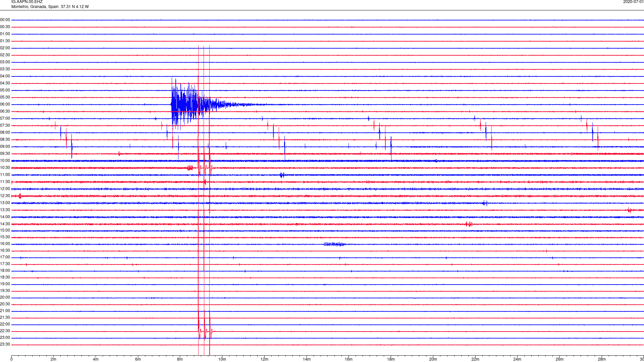Screen dimensions: 644x362
Task: Select the 05:00 trace time label
Action: (x=5, y=90)
